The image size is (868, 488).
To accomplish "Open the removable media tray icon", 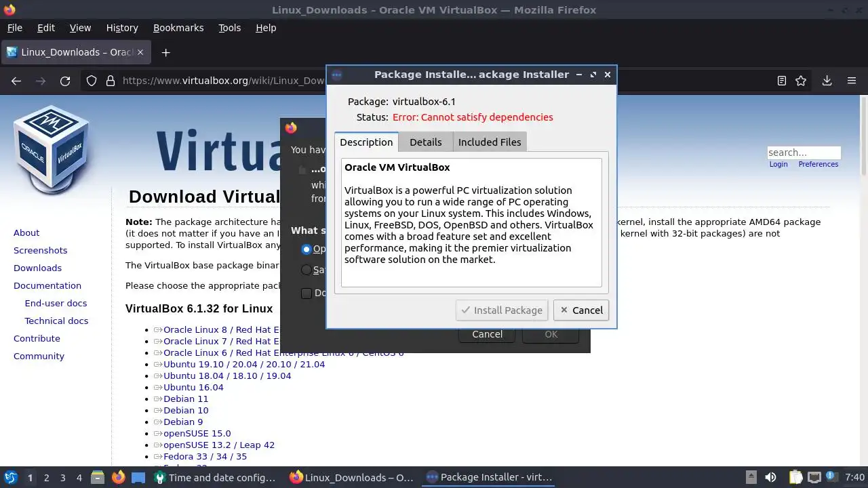I will (x=751, y=477).
